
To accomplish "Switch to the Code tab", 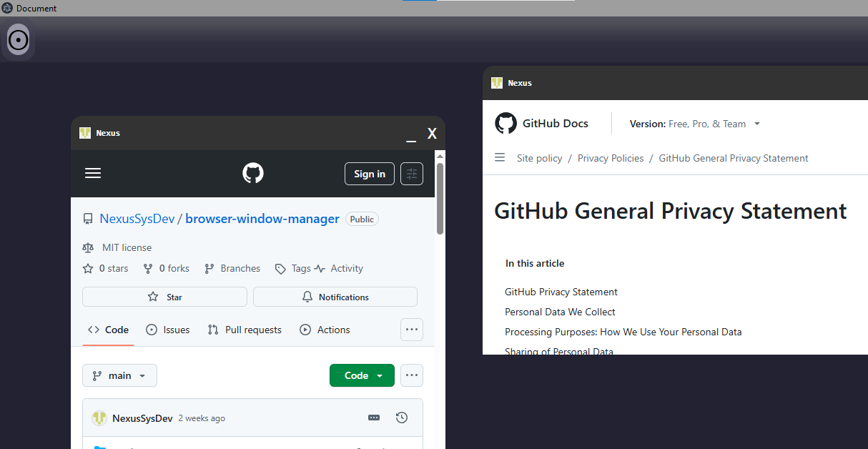I will pyautogui.click(x=108, y=330).
